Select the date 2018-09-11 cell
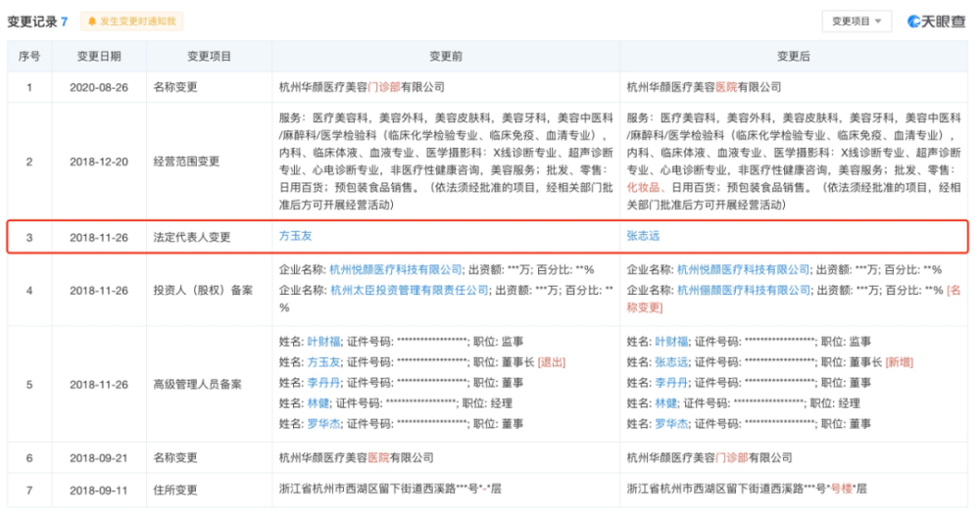Image resolution: width=980 pixels, height=516 pixels. (x=99, y=491)
